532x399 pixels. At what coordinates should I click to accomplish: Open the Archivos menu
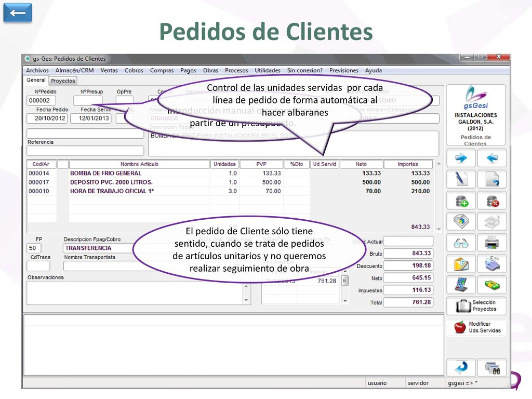point(37,70)
